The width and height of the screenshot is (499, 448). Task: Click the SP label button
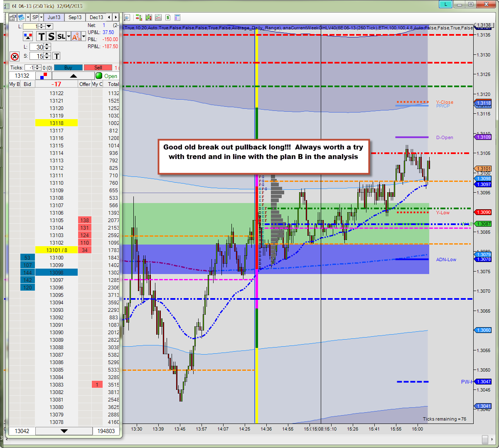point(35,17)
